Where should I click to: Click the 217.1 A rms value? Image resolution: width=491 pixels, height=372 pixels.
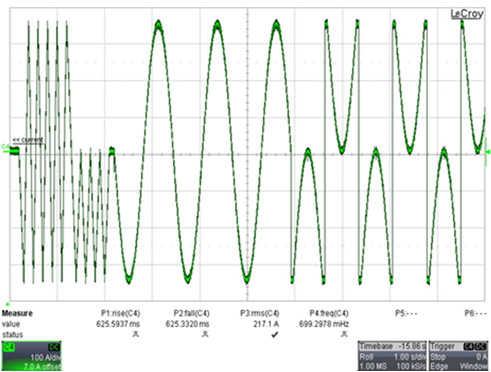click(266, 324)
